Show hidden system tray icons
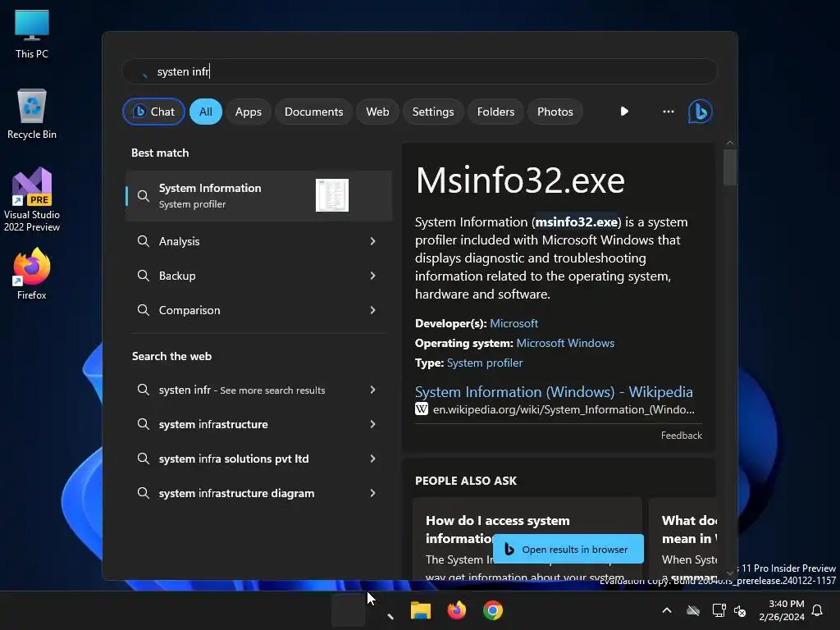This screenshot has width=840, height=630. coord(667,610)
